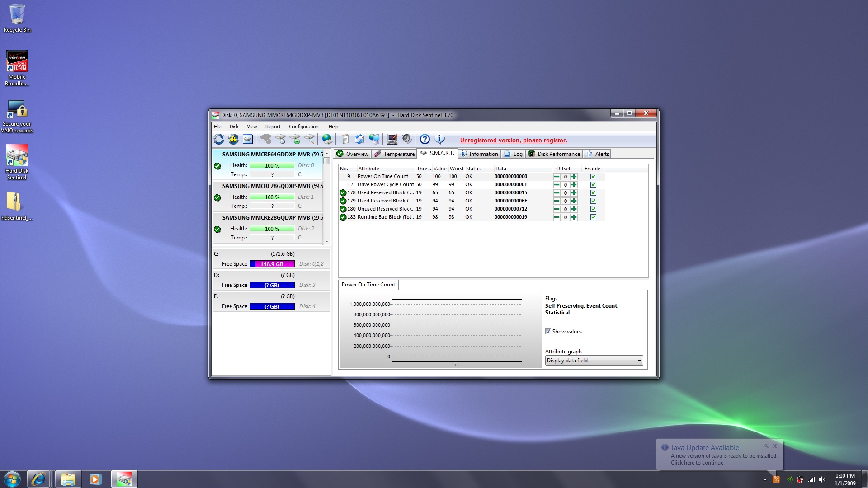Switch to the Overview tab
The image size is (868, 488).
(353, 154)
